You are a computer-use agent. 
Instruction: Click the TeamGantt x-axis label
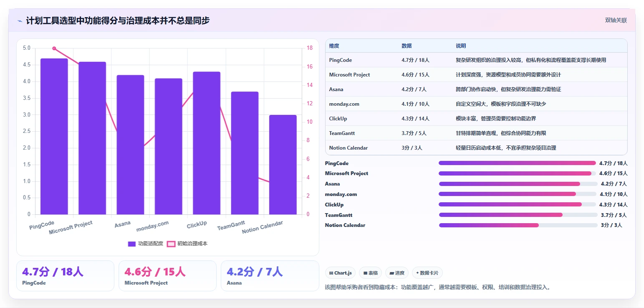(231, 226)
